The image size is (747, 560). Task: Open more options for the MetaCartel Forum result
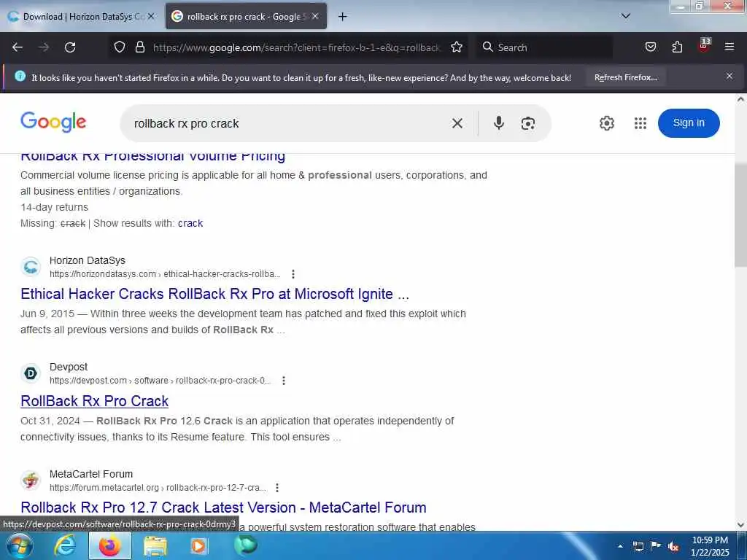(276, 488)
